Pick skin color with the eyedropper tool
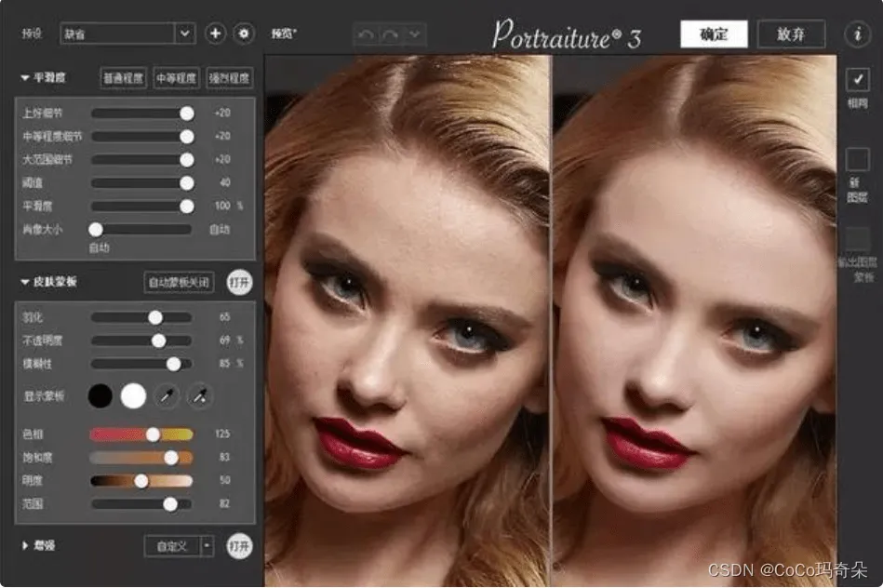This screenshot has width=883, height=588. tap(167, 396)
